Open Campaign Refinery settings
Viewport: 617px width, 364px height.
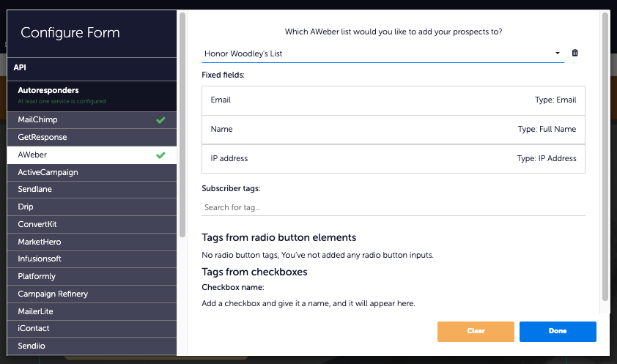coord(53,294)
